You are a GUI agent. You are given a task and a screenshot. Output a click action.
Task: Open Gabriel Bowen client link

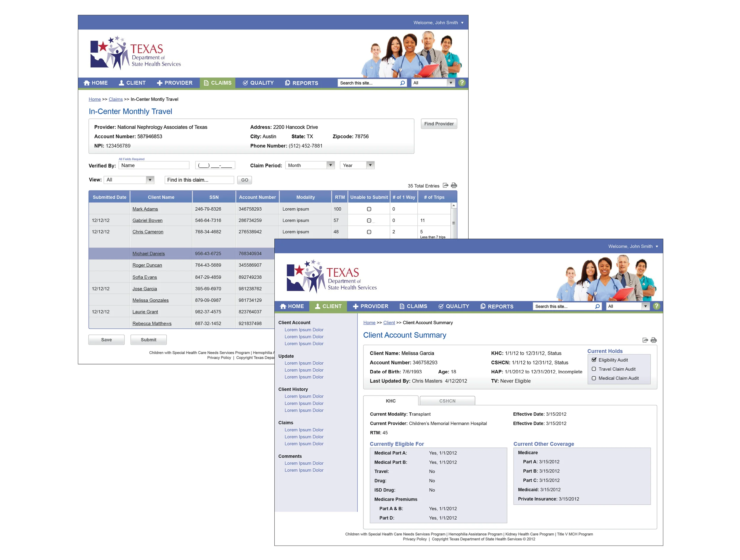147,220
